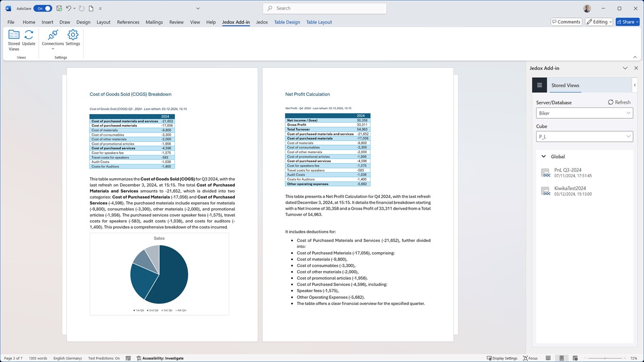Click the Undo arrow icon
This screenshot has height=362, width=644.
coord(69,8)
